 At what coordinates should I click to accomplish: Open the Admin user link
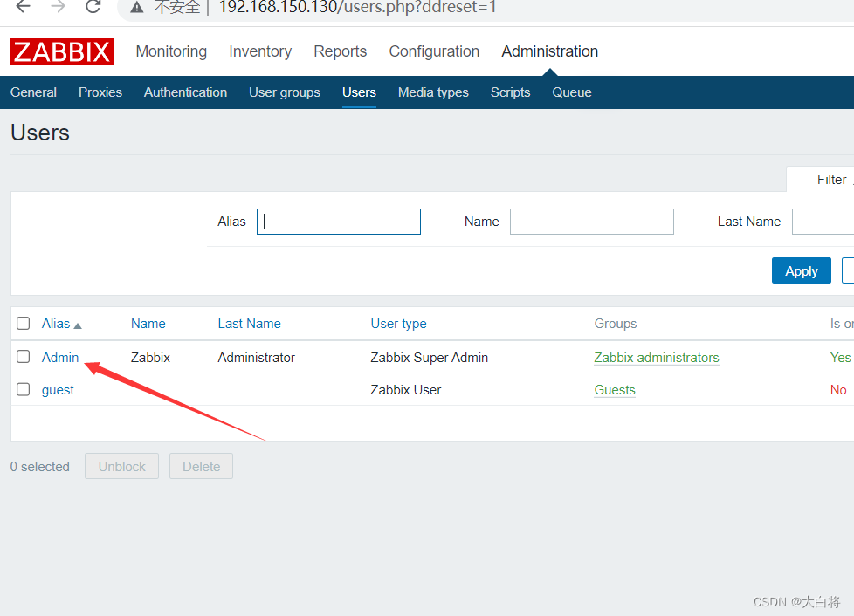(60, 358)
